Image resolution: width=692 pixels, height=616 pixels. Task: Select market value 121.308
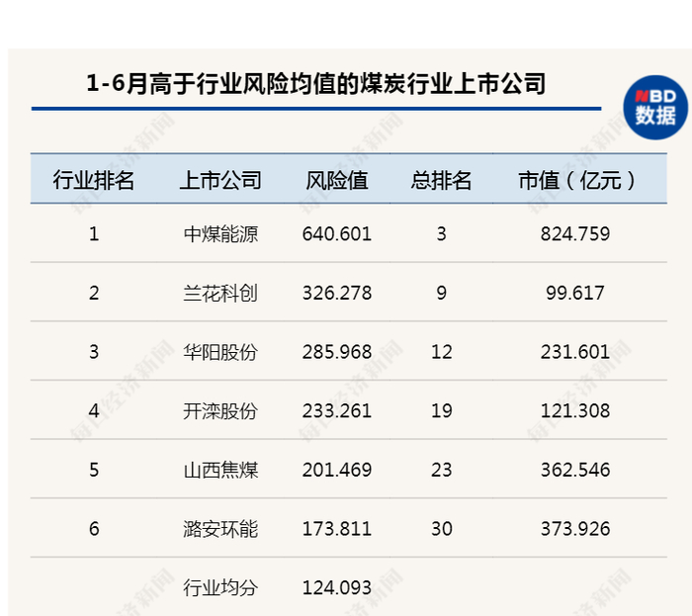click(x=575, y=411)
